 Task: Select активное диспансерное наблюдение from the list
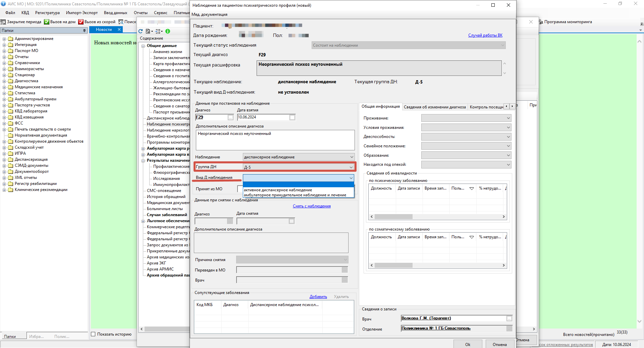(298, 190)
